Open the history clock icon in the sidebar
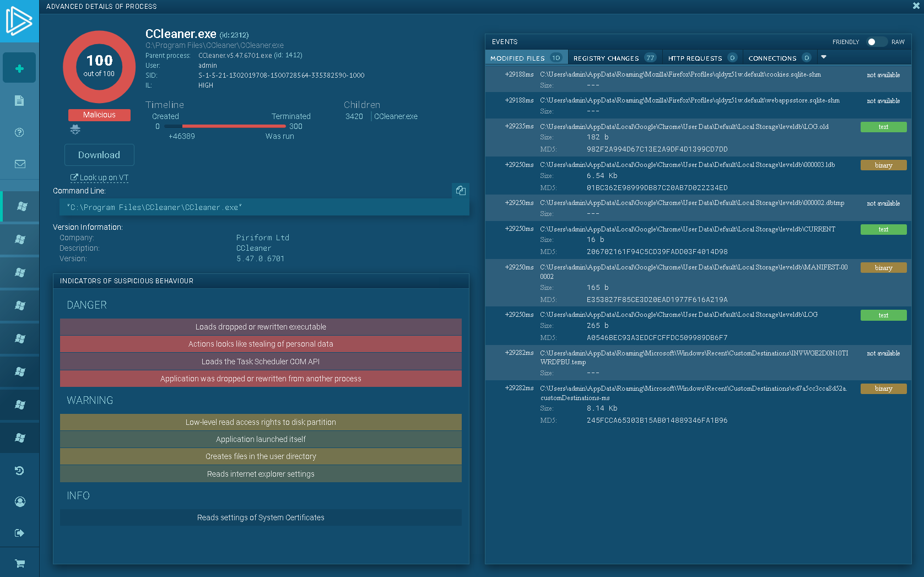Screen dimensions: 924x577 pos(19,471)
